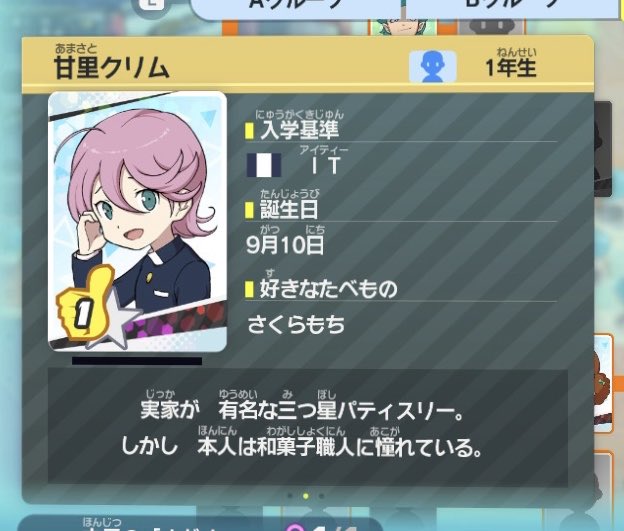Tap the 1年生 grade label

(511, 67)
